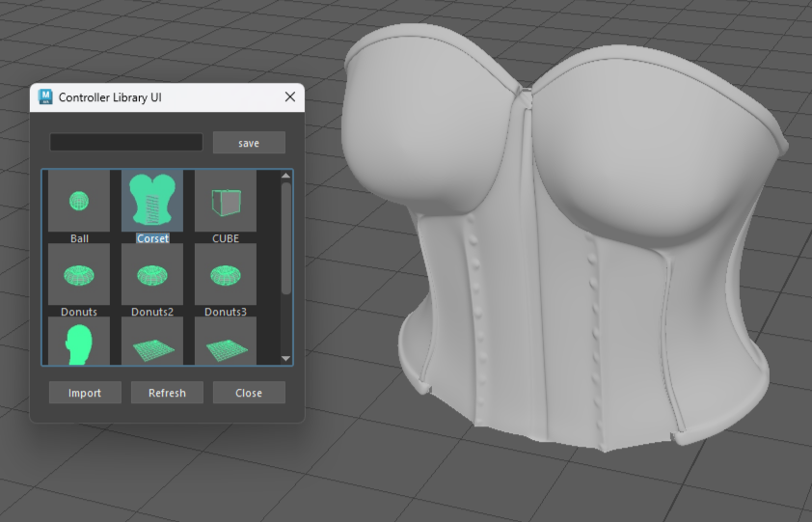Select the Donuts controller thumbnail
The width and height of the screenshot is (812, 522).
pos(79,274)
